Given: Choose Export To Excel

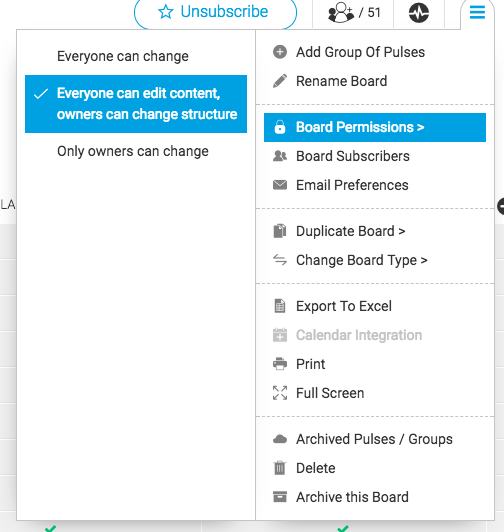Looking at the screenshot, I should [x=375, y=306].
